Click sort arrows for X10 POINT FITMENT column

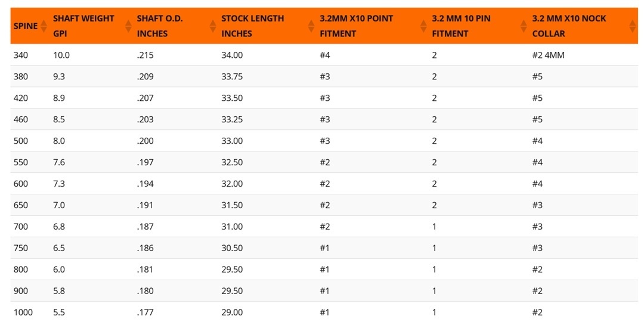pyautogui.click(x=423, y=26)
